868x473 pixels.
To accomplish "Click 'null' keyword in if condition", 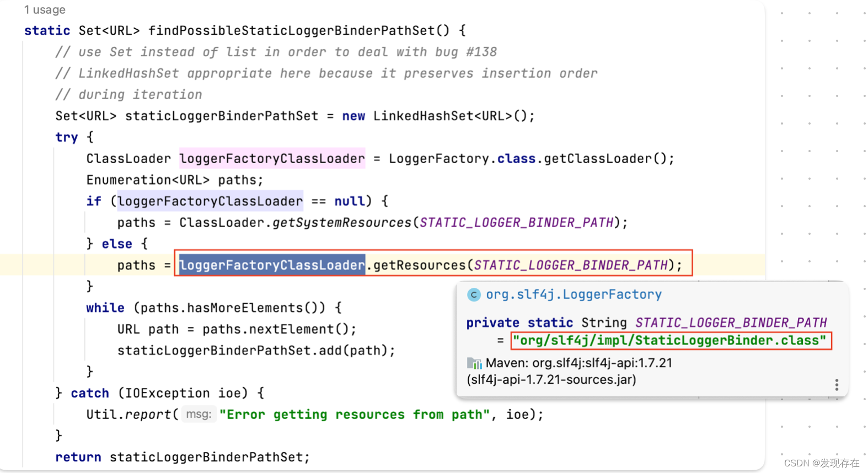I will [x=350, y=201].
